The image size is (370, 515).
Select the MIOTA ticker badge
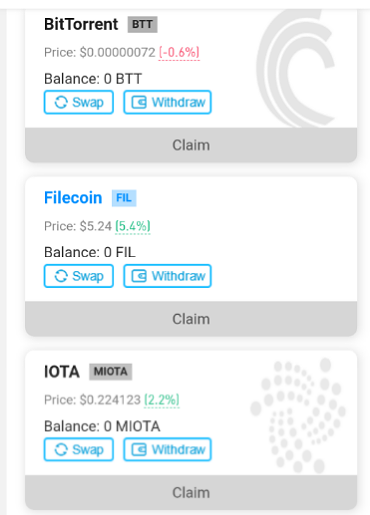click(x=110, y=372)
